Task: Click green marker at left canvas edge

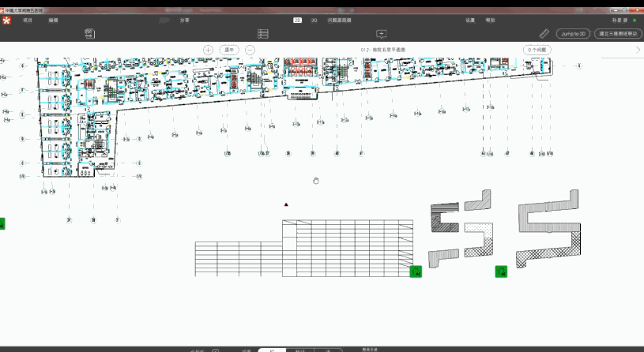Action: [2, 224]
